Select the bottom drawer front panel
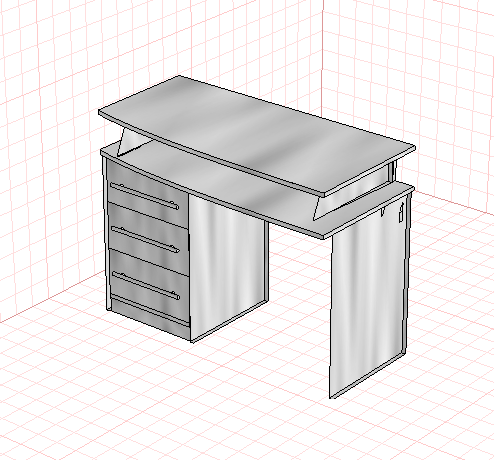The width and height of the screenshot is (494, 460). 149,285
